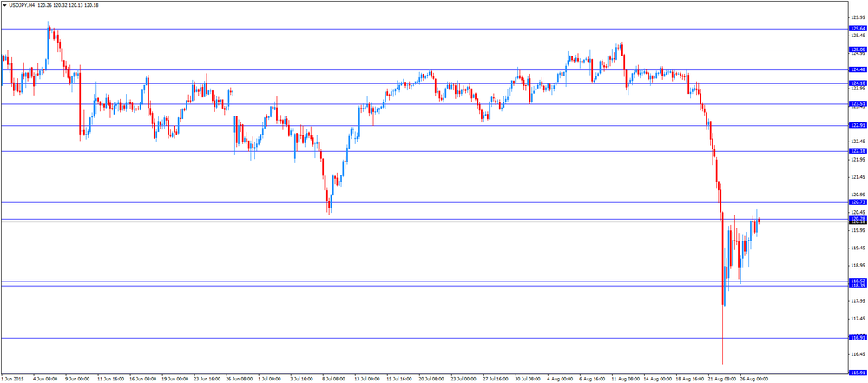Select the 116.91 horizontal line price label
868x383 pixels.
pos(858,338)
